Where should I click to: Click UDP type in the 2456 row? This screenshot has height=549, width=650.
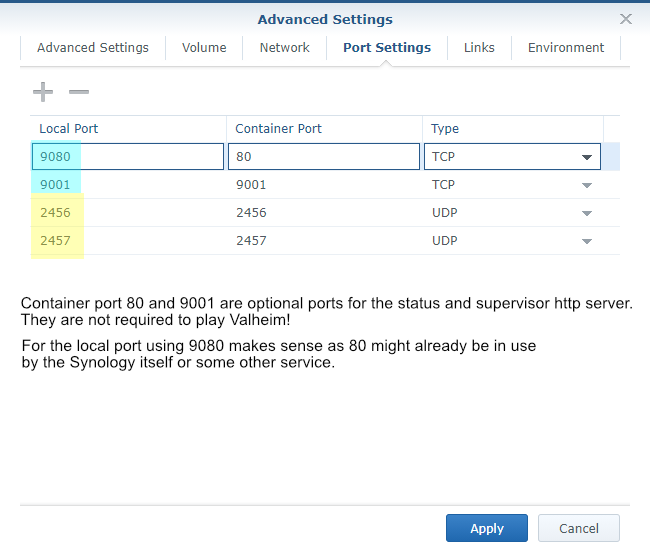point(444,212)
